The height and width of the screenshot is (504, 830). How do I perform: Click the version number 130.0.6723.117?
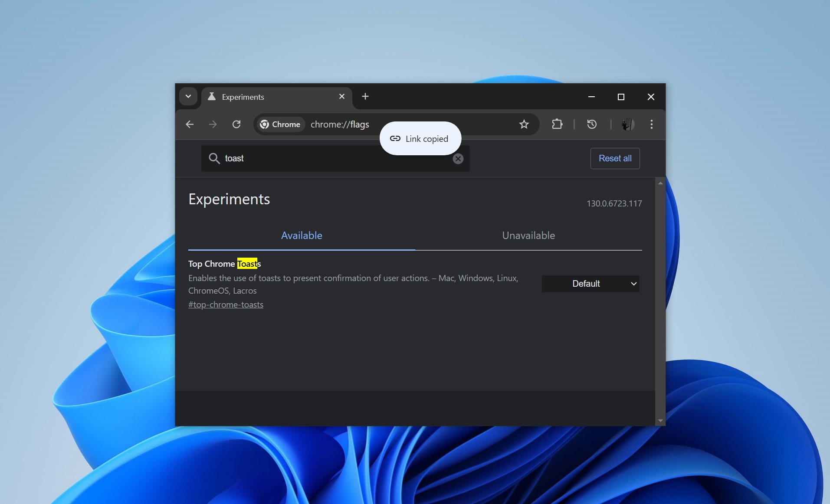[x=614, y=203]
